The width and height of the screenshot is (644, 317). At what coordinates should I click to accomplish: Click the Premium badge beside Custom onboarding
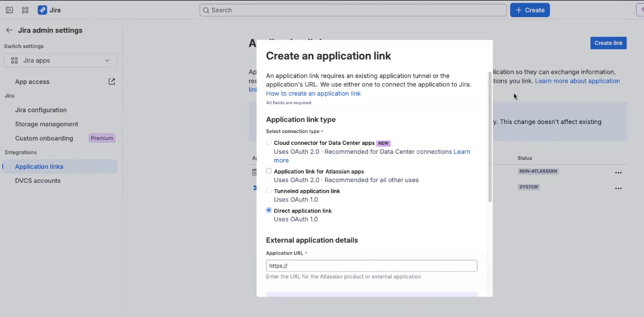point(102,138)
